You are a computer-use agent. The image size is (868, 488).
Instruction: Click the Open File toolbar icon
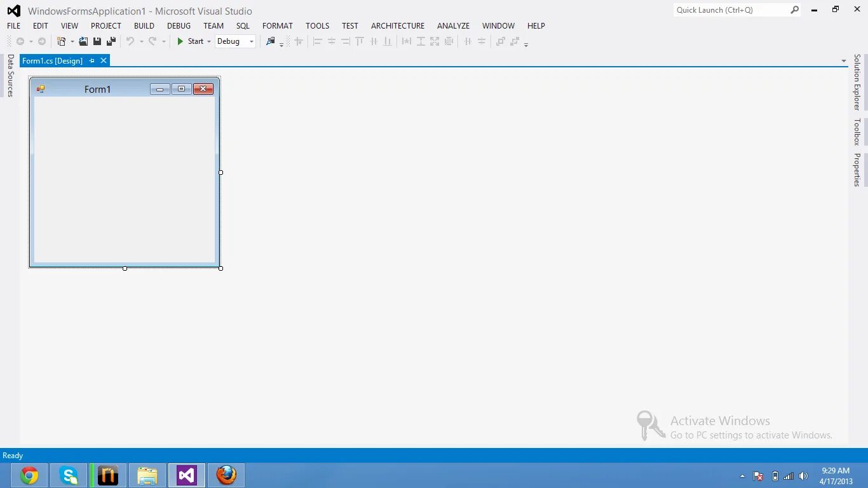pyautogui.click(x=83, y=41)
